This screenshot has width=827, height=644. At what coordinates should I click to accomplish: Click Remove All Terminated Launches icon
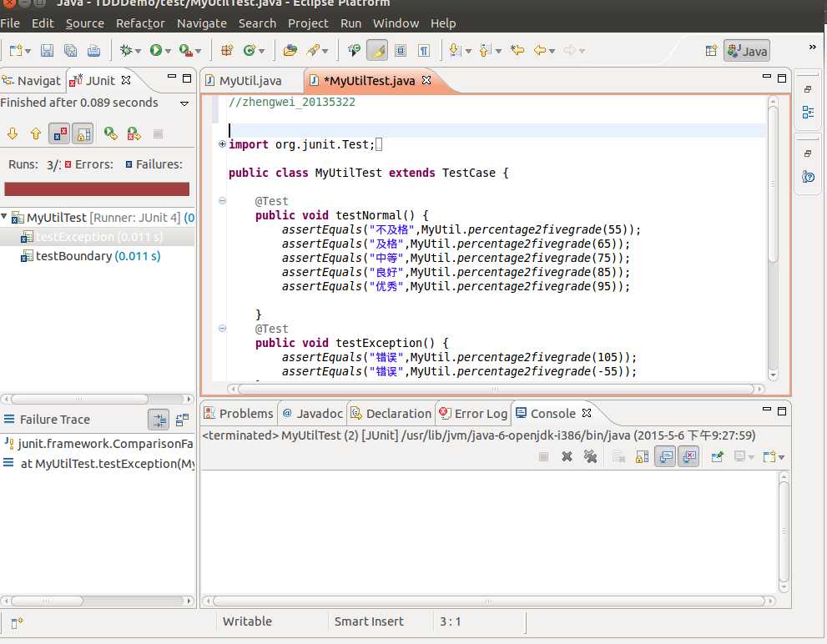point(590,457)
